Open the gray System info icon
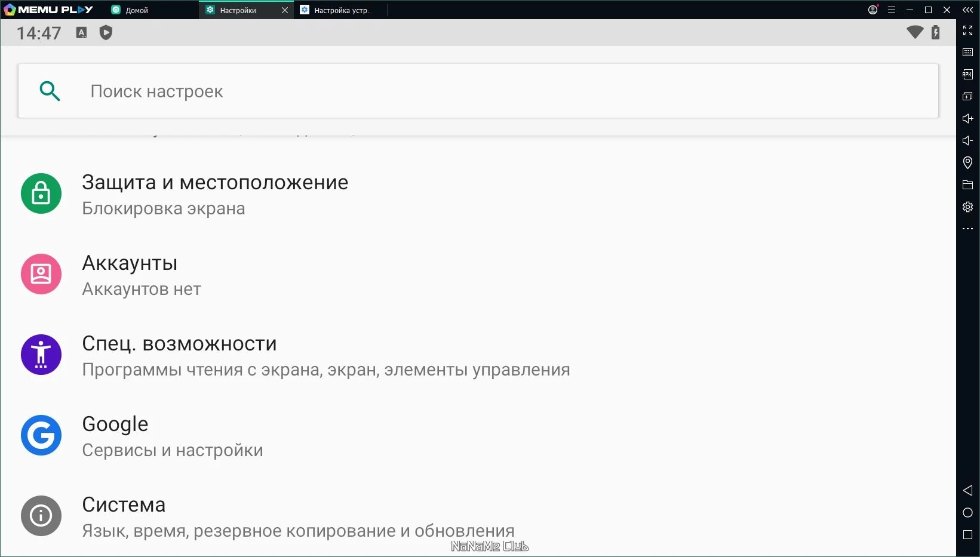Screen dimensions: 980x557 [x=41, y=516]
